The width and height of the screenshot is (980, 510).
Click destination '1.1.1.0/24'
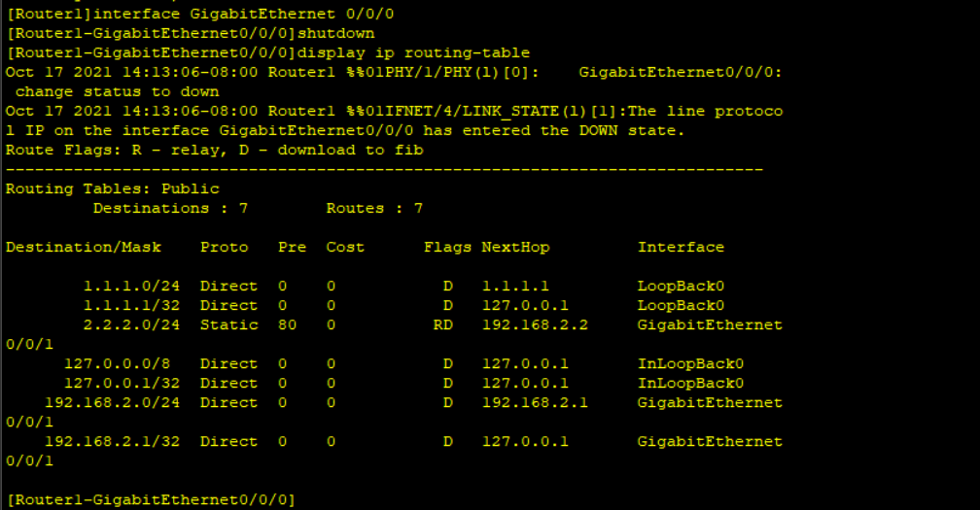point(131,286)
